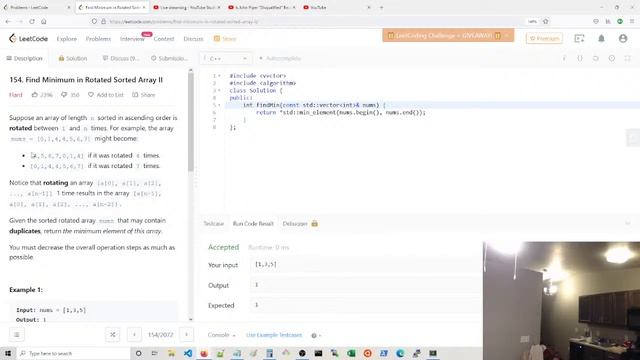
Task: Open a new browser tab
Action: pos(382,7)
